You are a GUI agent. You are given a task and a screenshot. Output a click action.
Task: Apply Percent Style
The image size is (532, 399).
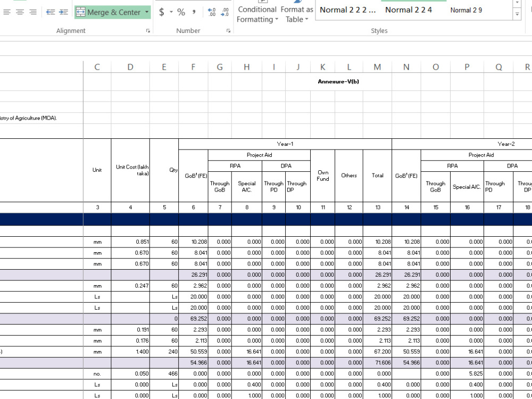click(181, 13)
